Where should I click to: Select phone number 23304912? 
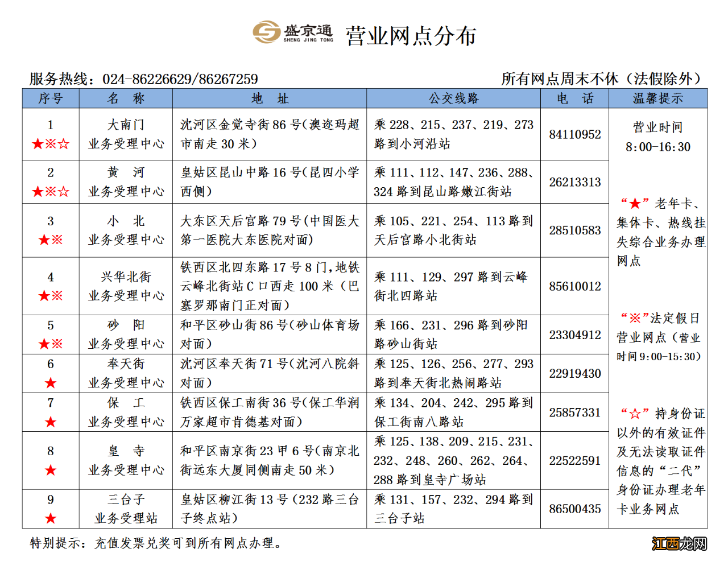[574, 335]
